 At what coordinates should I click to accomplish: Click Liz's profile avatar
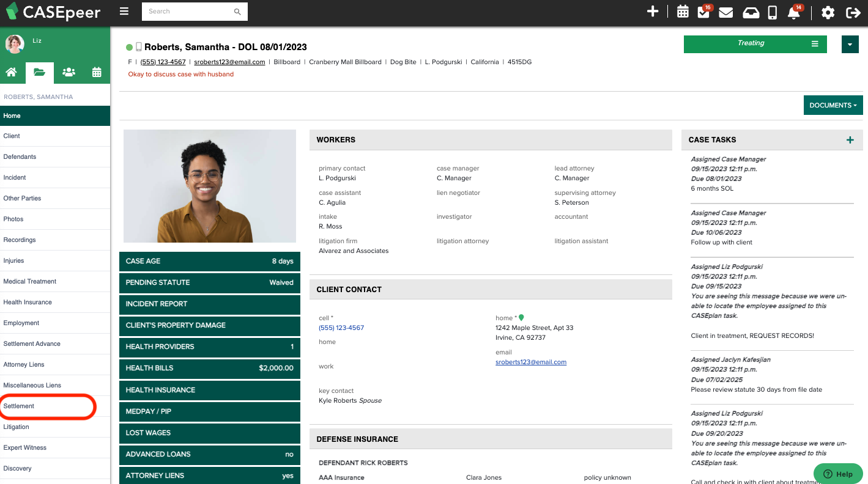click(15, 44)
